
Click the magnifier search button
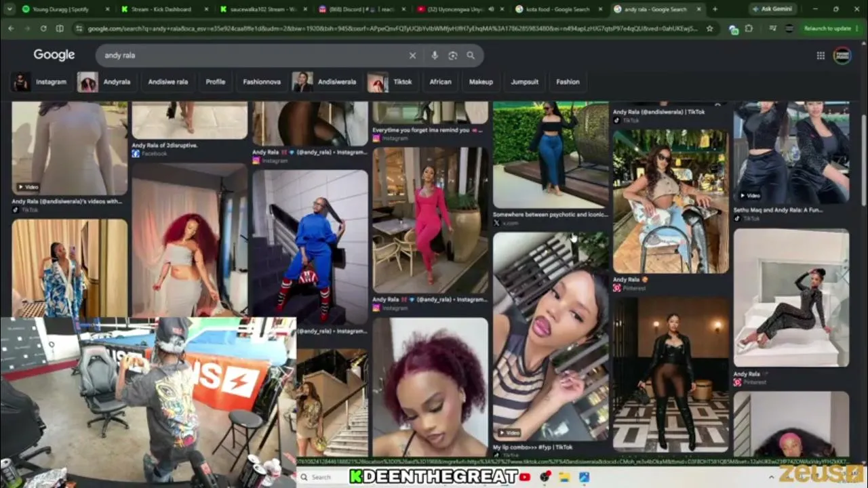tap(471, 56)
